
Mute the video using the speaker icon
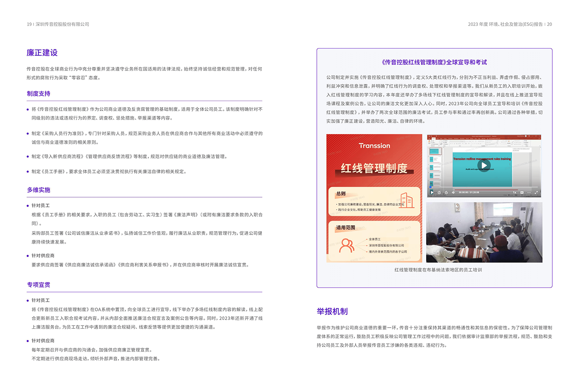[x=454, y=193]
